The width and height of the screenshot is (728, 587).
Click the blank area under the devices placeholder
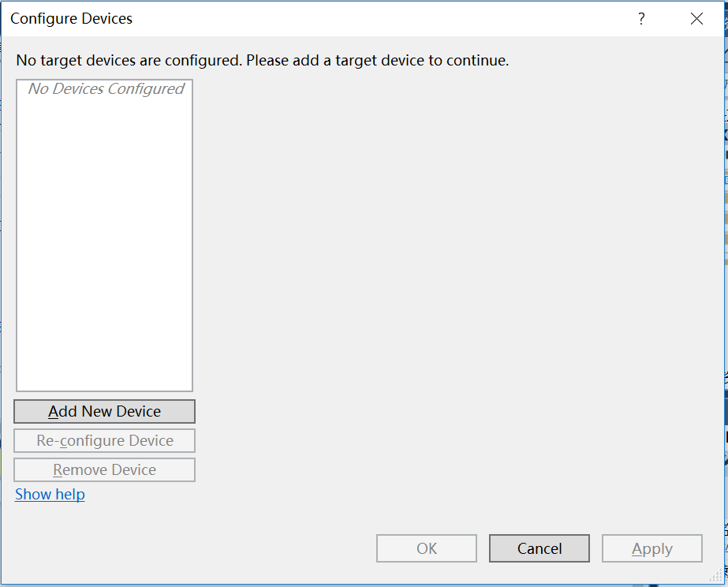pyautogui.click(x=104, y=244)
